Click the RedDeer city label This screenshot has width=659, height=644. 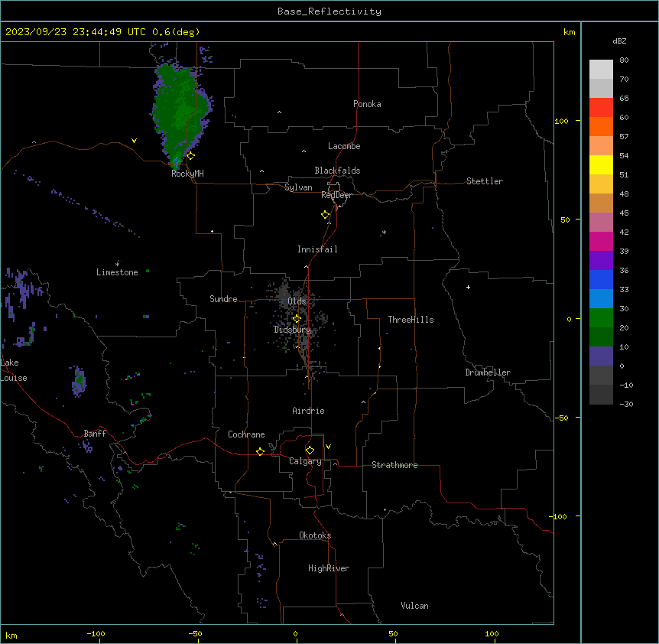336,195
